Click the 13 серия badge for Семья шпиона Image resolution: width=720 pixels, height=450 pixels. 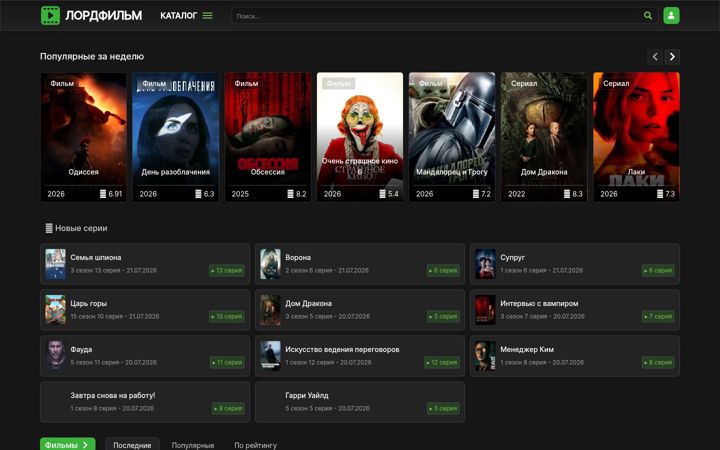[x=227, y=270]
